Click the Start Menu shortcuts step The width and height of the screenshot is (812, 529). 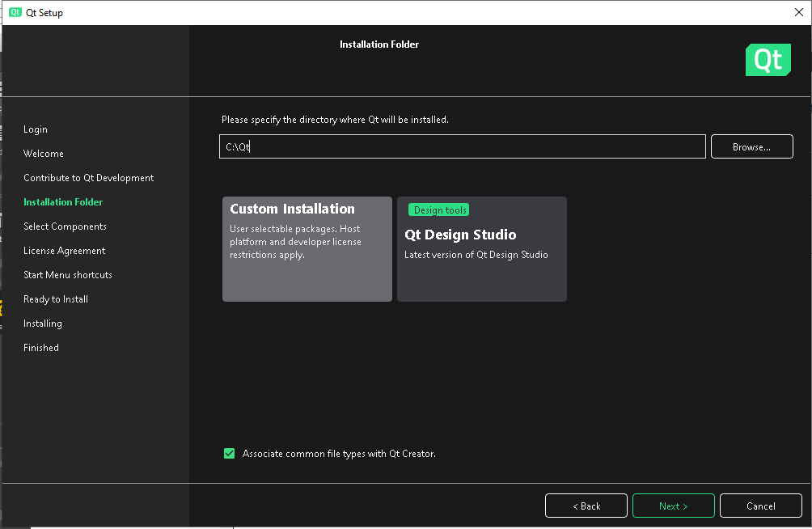coord(68,274)
